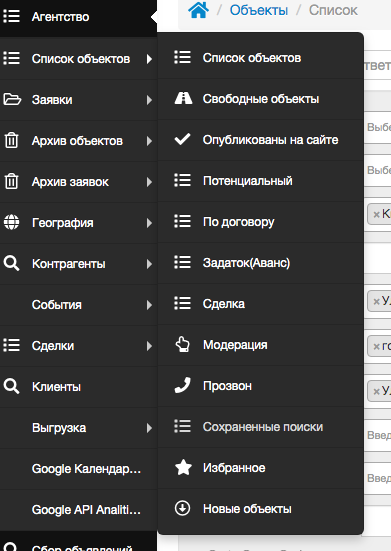Open sidebar Список объектов item label
Viewport: 391px width, 551px height.
(x=81, y=59)
